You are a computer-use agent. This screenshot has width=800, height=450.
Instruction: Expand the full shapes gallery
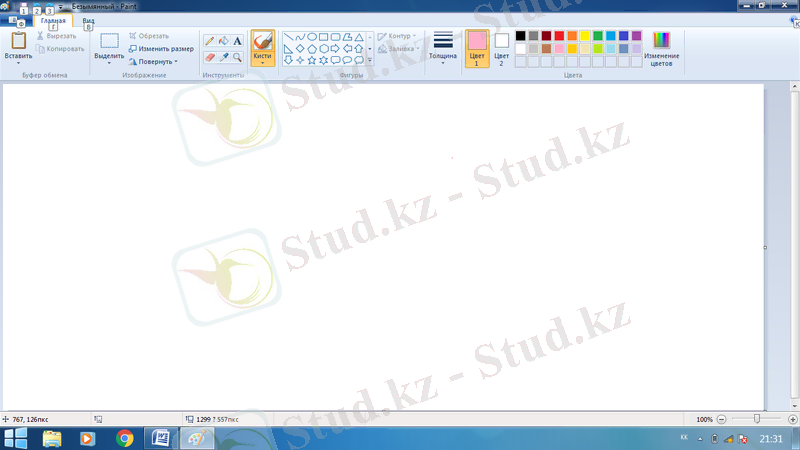[x=370, y=61]
